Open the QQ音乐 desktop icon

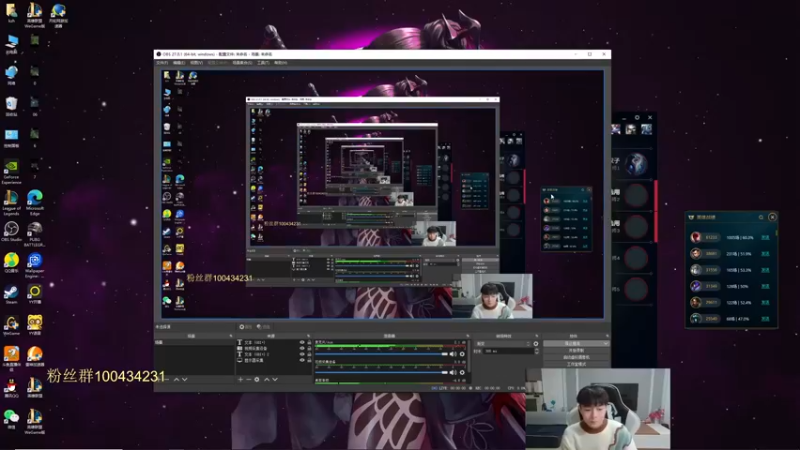[x=11, y=263]
